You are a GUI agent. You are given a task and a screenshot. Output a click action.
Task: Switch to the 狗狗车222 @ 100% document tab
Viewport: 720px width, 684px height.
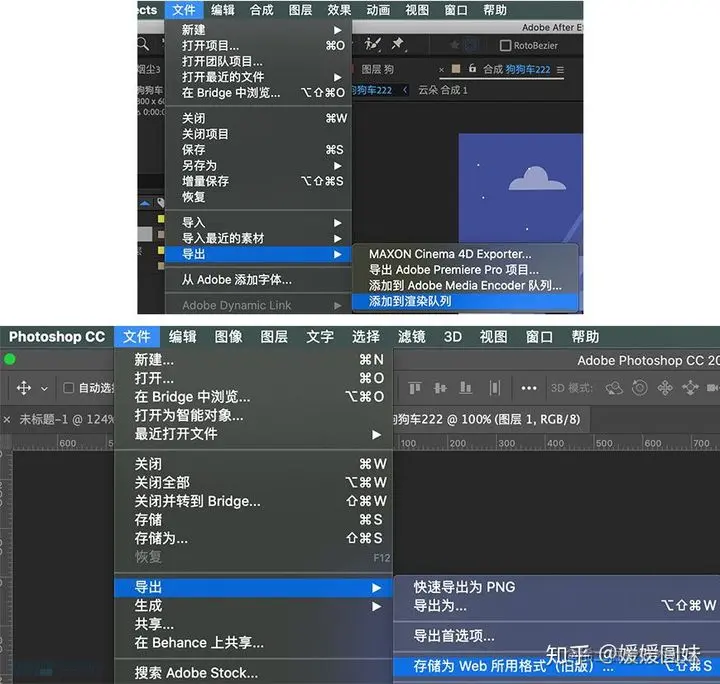coord(487,420)
